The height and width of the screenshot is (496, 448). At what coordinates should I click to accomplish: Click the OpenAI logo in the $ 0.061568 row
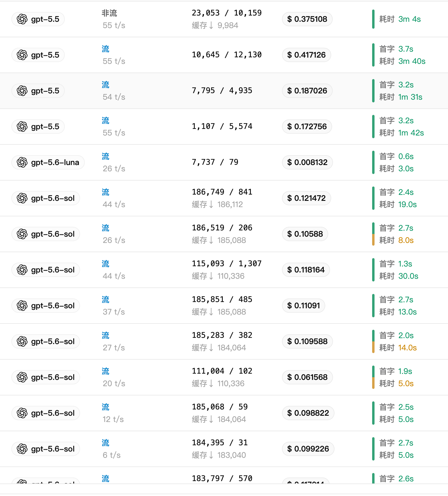pos(22,377)
